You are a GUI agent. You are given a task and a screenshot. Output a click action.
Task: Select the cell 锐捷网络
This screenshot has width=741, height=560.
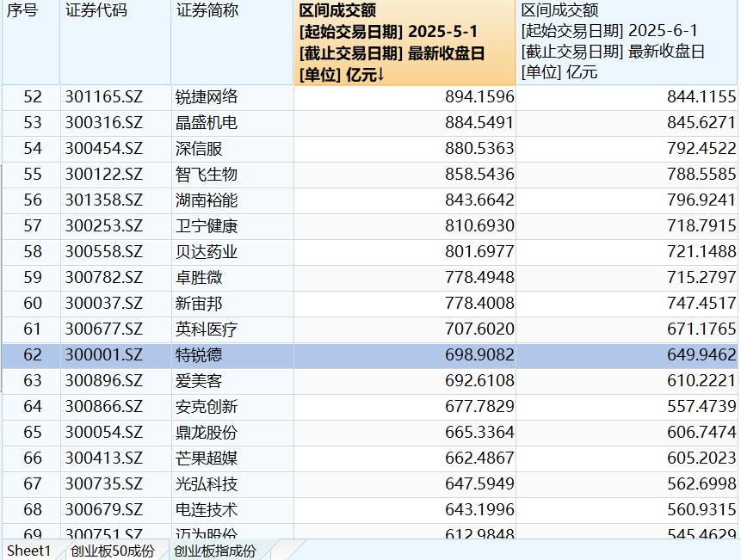tap(232, 97)
